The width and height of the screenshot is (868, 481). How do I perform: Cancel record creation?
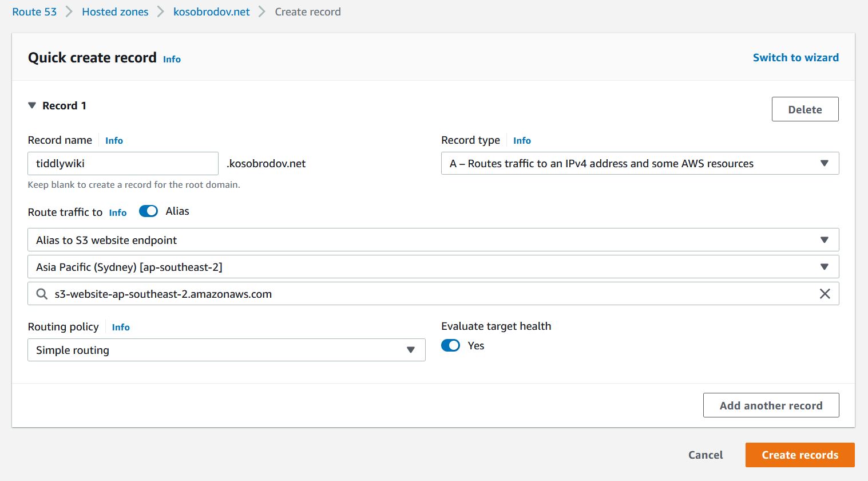[706, 455]
